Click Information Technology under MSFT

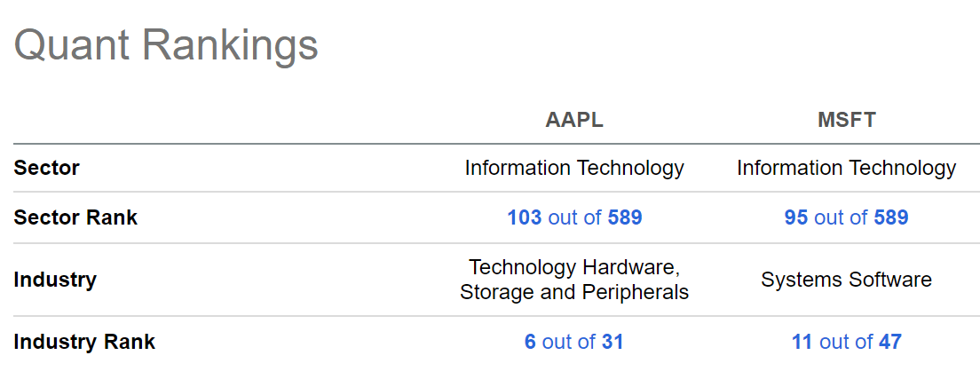tap(846, 168)
